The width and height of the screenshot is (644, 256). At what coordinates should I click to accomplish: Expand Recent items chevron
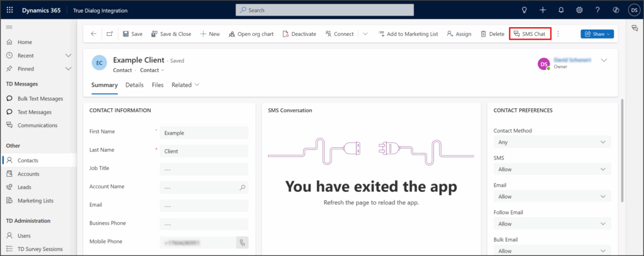click(x=68, y=55)
